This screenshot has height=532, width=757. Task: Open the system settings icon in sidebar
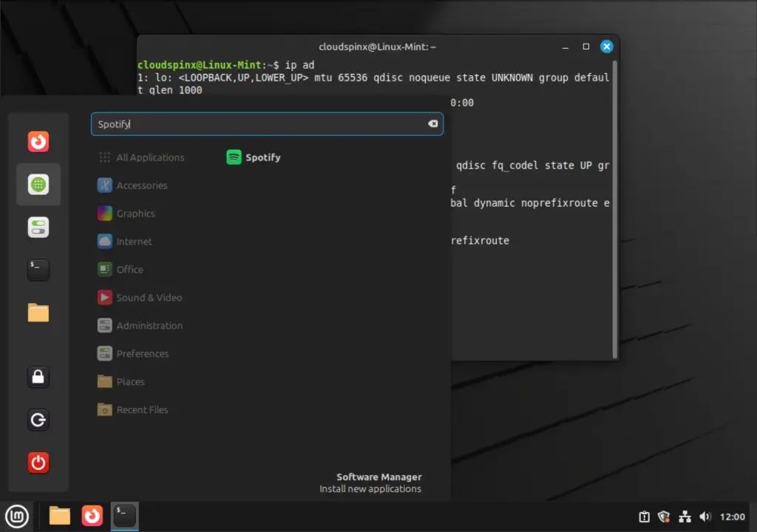[x=38, y=227]
